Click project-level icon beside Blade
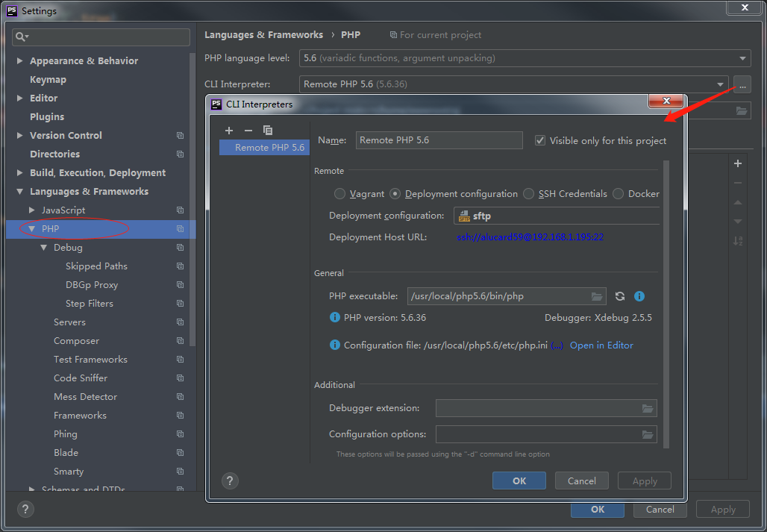Screen dimensions: 767x532 pos(180,453)
